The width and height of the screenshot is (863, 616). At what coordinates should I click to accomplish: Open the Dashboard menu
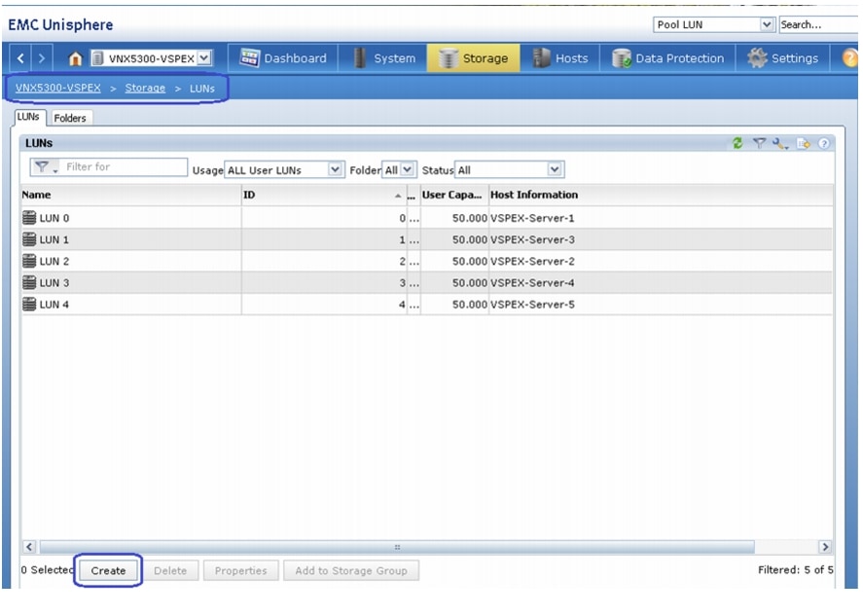click(x=283, y=58)
